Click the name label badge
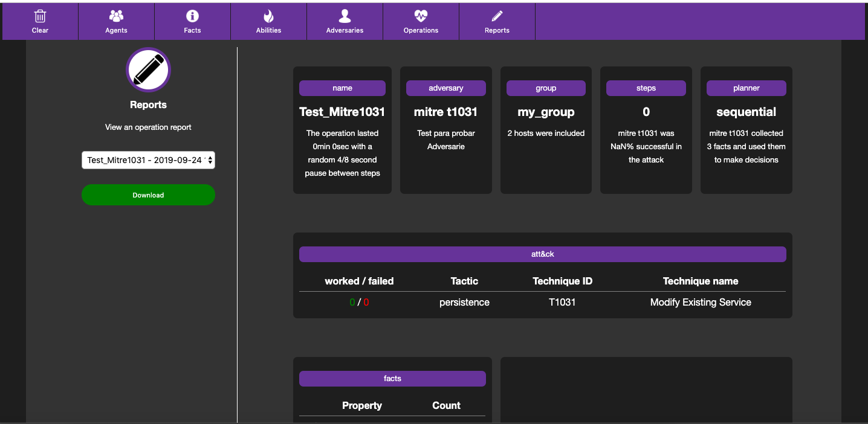The height and width of the screenshot is (424, 868). point(342,88)
